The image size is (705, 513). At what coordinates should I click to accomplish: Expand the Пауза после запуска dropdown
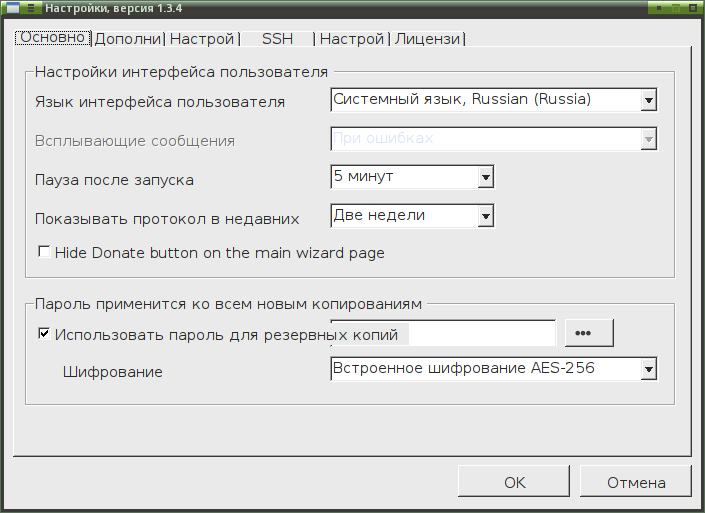tap(412, 177)
